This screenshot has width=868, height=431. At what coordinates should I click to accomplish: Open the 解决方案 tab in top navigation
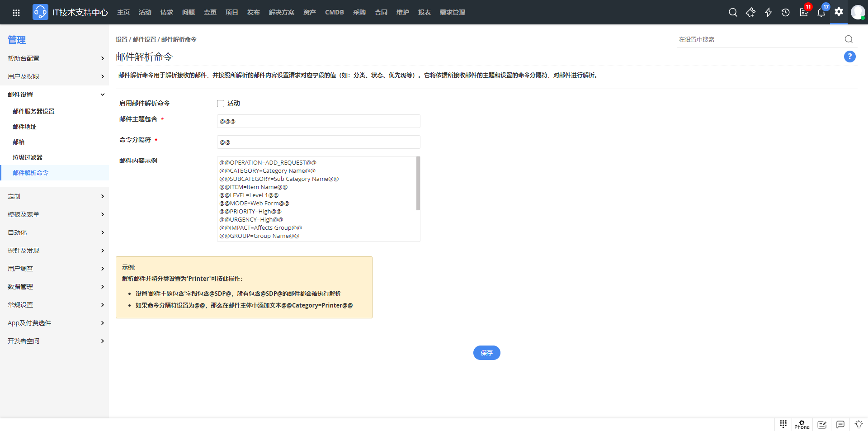click(281, 13)
